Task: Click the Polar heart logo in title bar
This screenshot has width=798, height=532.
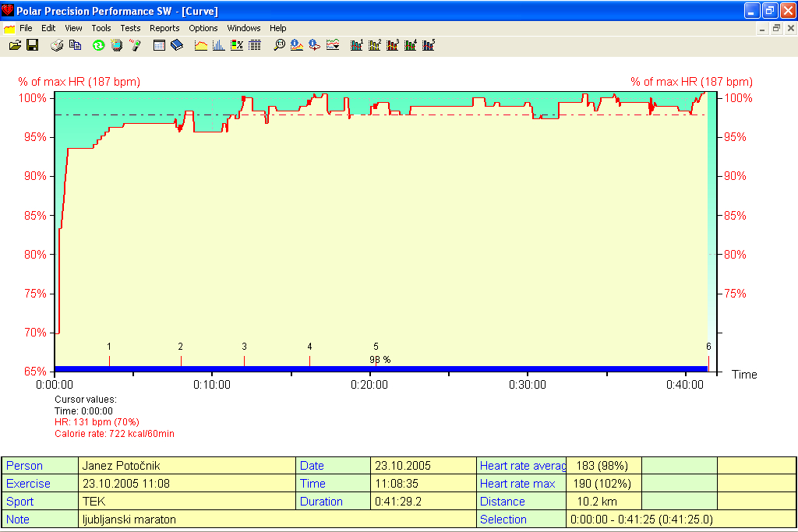Action: (8, 10)
